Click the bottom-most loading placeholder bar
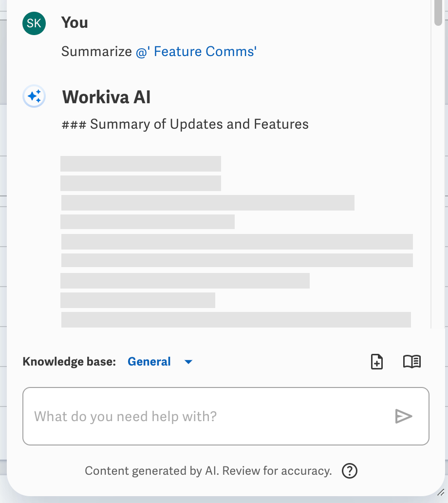The image size is (448, 503). [236, 319]
